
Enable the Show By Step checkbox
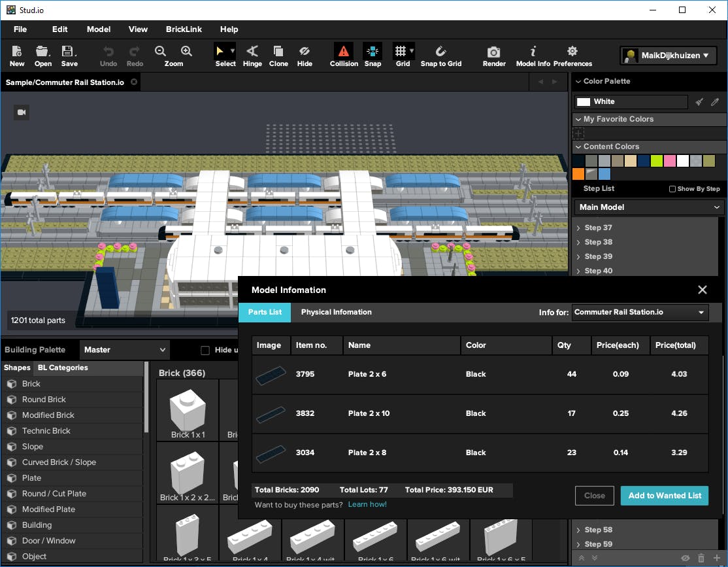coord(672,189)
